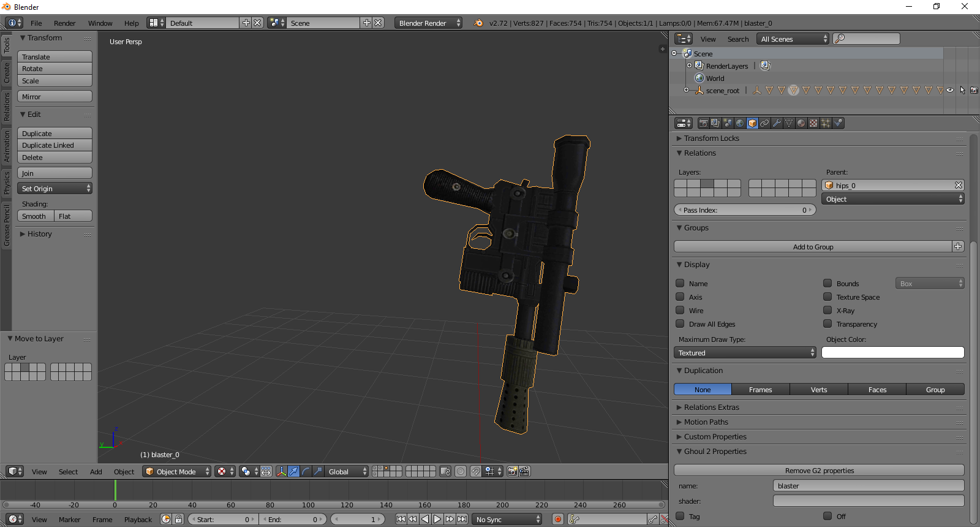Image resolution: width=980 pixels, height=527 pixels.
Task: Select the translate manipulator arrow icon
Action: pyautogui.click(x=293, y=471)
